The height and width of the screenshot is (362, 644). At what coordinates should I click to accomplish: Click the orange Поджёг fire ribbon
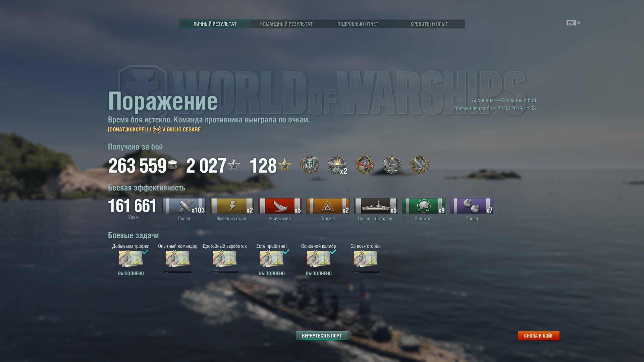[328, 206]
